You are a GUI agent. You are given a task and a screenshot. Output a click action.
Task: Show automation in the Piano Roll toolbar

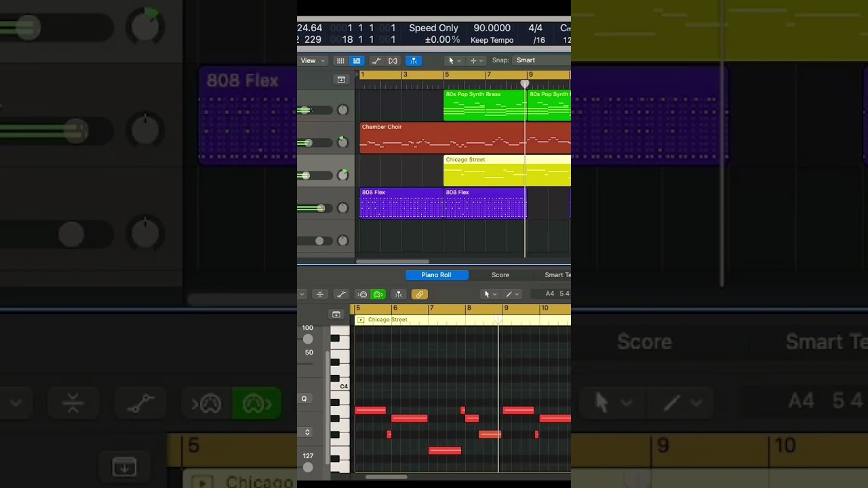coord(342,294)
